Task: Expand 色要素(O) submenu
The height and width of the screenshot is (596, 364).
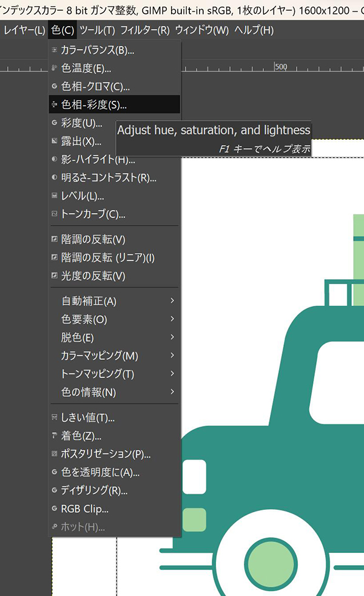Action: [115, 319]
